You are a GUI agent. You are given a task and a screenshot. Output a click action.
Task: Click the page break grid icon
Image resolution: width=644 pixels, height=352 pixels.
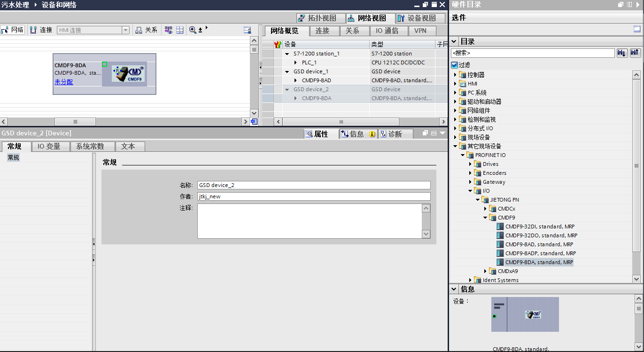click(x=180, y=30)
